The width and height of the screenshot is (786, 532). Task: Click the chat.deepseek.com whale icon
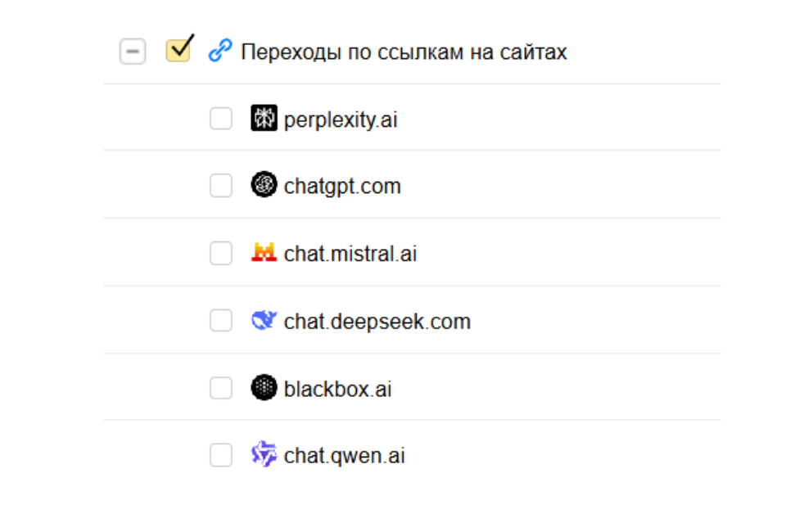[264, 321]
